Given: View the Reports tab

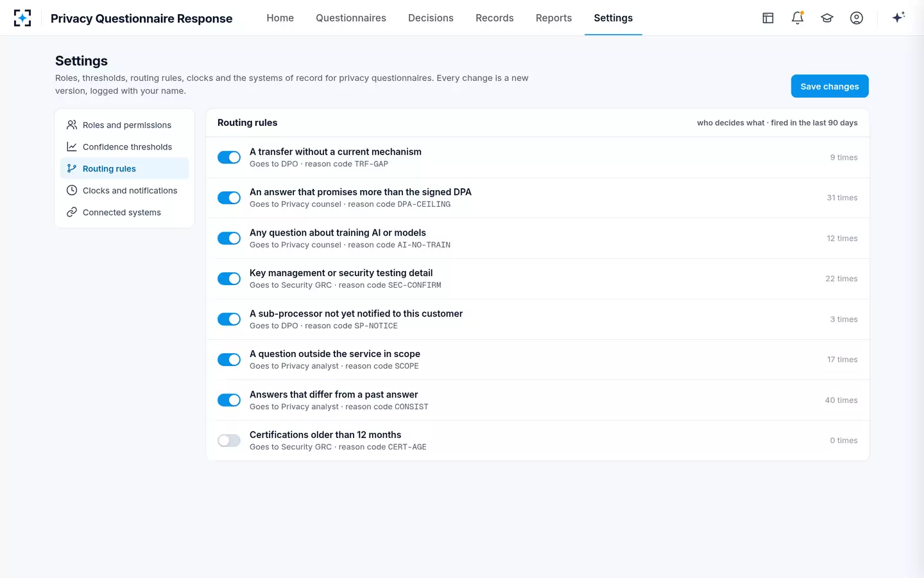Looking at the screenshot, I should (x=554, y=18).
